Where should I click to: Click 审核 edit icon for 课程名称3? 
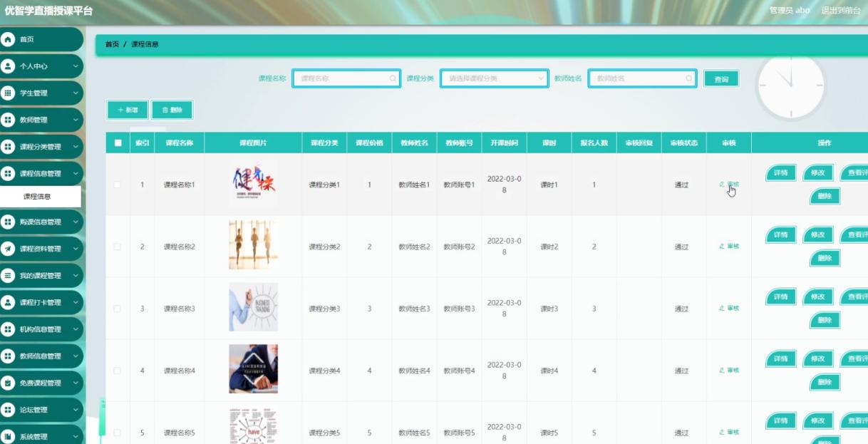(x=722, y=308)
